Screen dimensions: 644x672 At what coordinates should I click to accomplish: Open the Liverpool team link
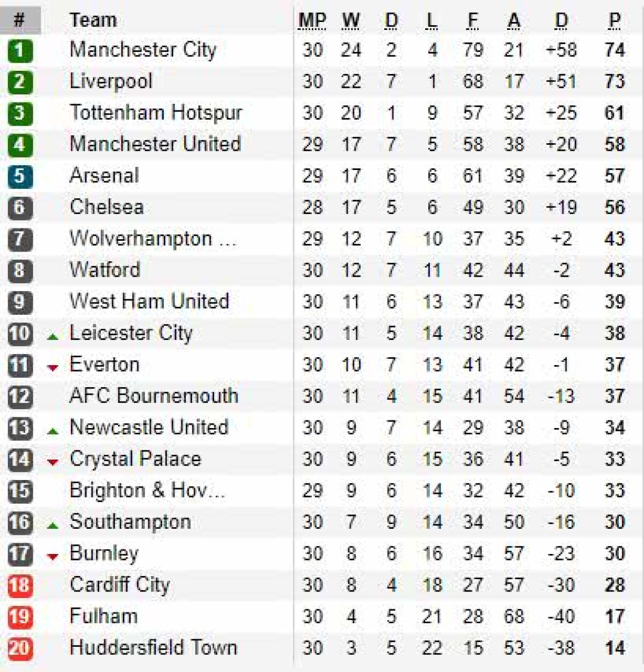[x=111, y=82]
